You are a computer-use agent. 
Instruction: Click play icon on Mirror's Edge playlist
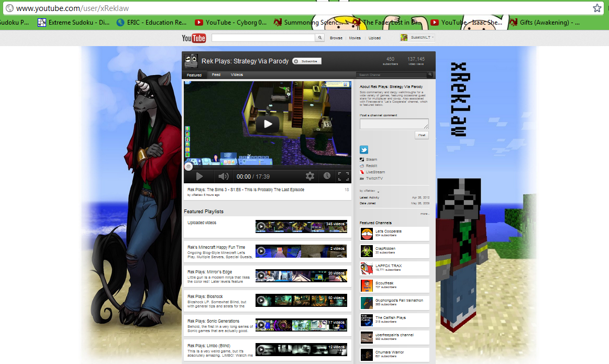pyautogui.click(x=261, y=275)
